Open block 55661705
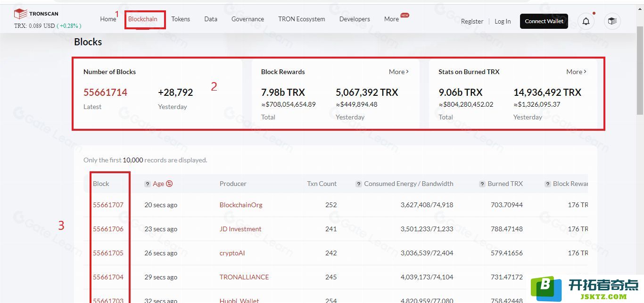644x303 pixels. point(108,253)
